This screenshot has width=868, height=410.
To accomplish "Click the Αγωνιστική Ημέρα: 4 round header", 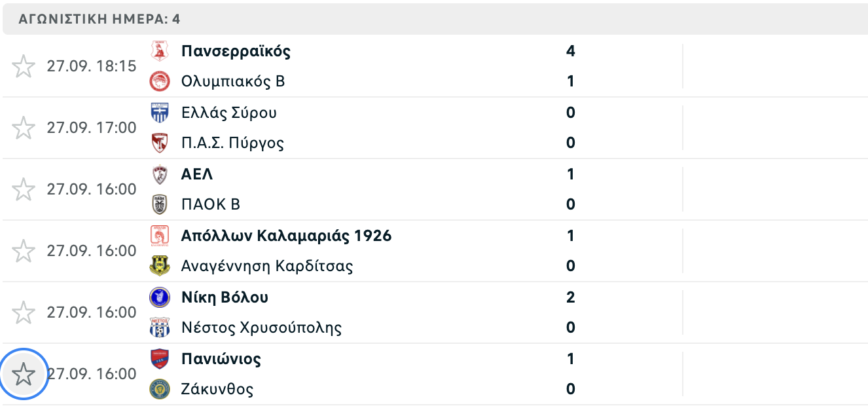I will 435,19.
